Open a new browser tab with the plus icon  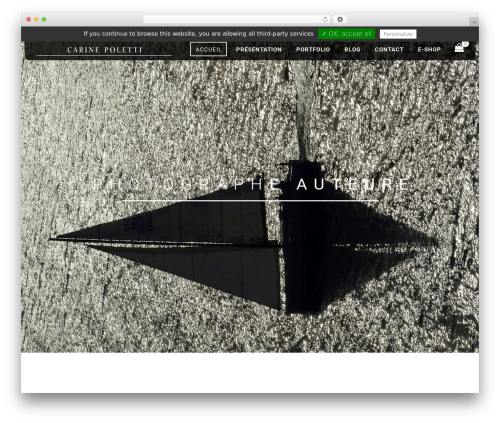pyautogui.click(x=474, y=22)
